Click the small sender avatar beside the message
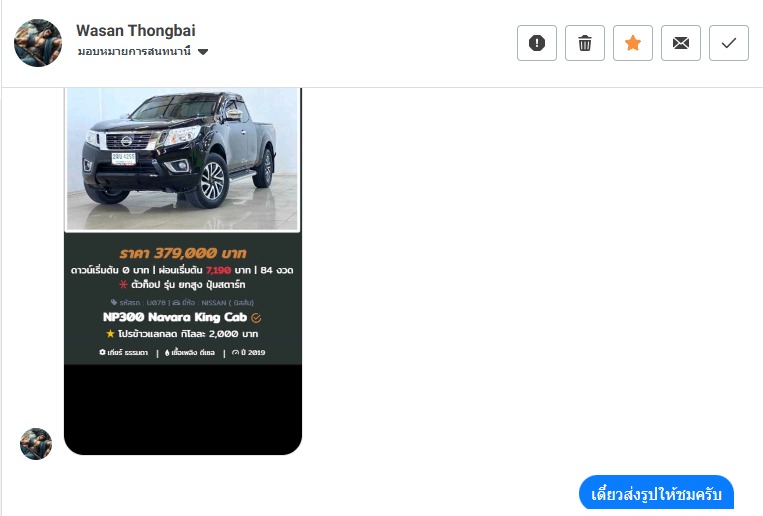The height and width of the screenshot is (516, 763). pos(36,443)
